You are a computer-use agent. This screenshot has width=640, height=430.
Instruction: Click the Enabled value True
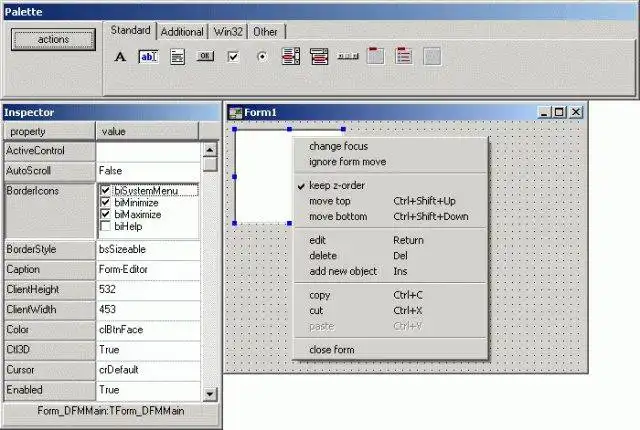coord(148,390)
